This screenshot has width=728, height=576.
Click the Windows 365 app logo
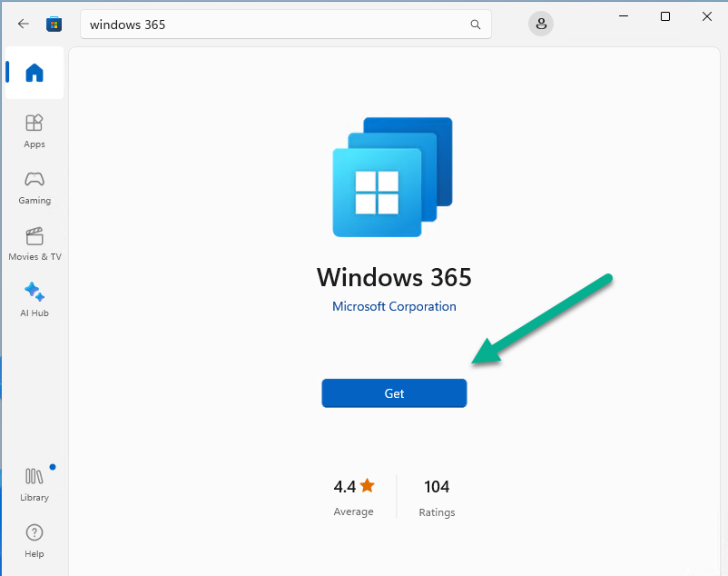393,177
